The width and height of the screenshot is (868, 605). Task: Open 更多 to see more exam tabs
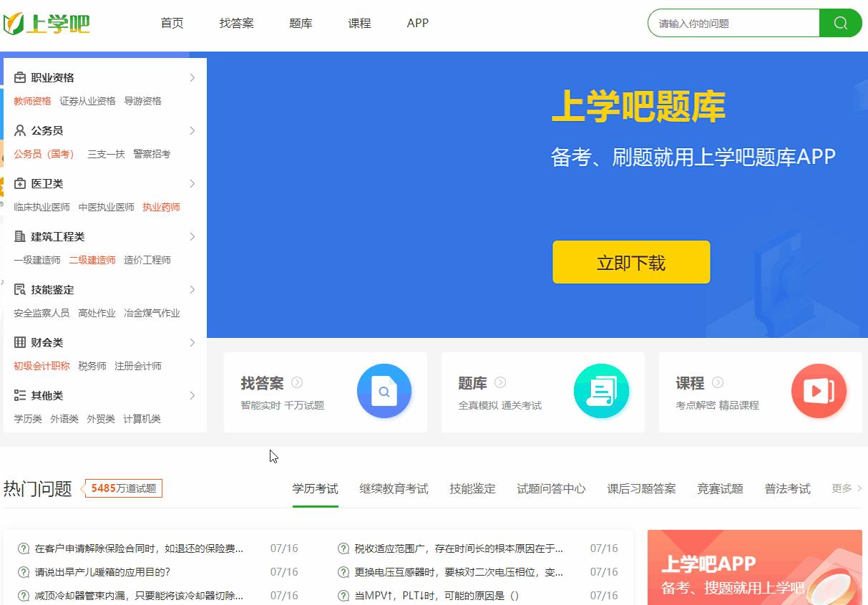tap(844, 488)
